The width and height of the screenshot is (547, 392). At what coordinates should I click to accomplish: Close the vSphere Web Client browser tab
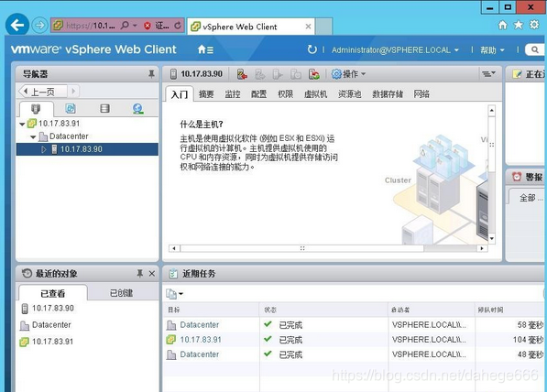(308, 27)
